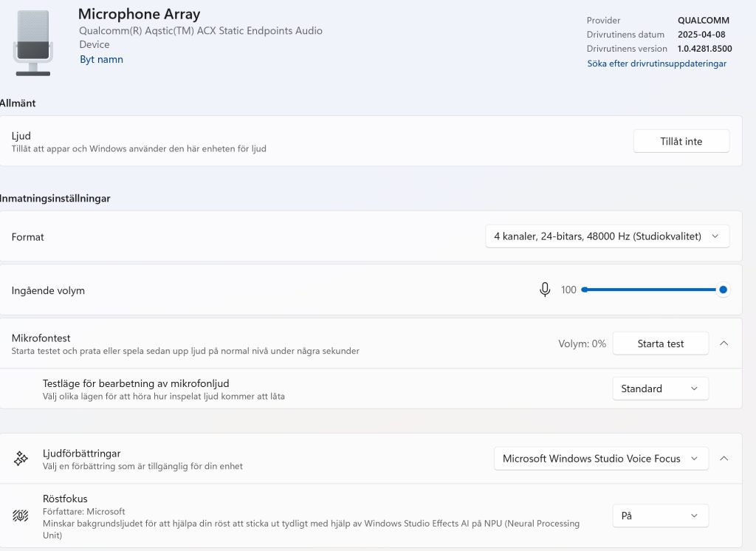Screen dimensions: 756x551
Task: Click the driver version number 1.0.4281.8500
Action: 704,49
